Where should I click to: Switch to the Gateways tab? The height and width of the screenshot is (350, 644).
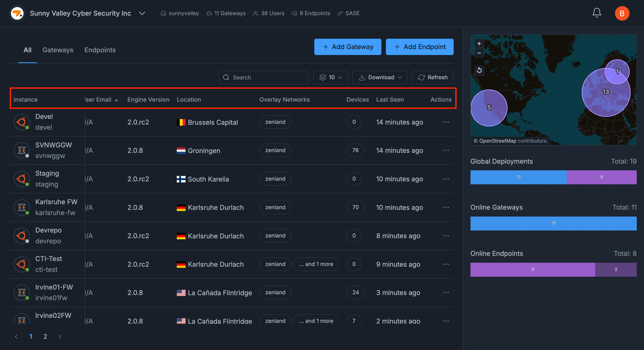tap(58, 50)
